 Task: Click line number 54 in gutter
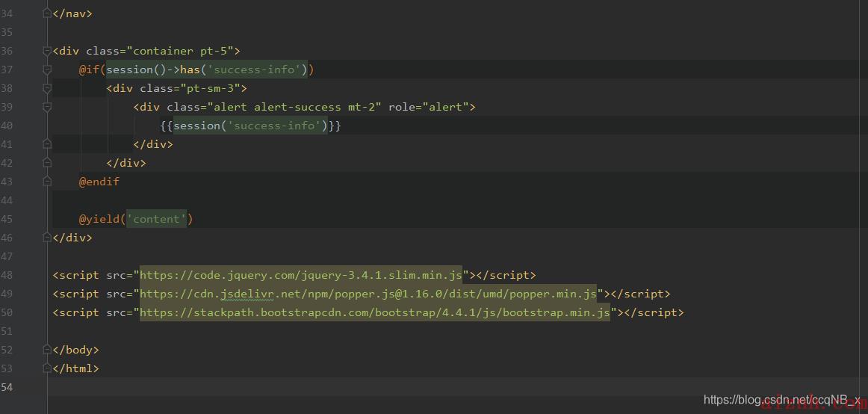click(x=7, y=387)
